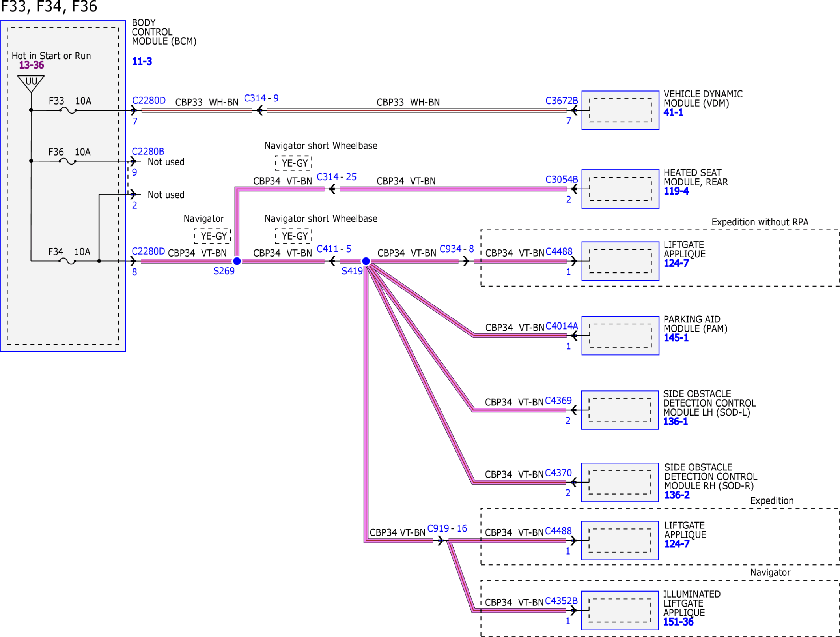This screenshot has width=840, height=637.
Task: Follow the 41-1 Vehicle Dynamic Module link
Action: 673,112
